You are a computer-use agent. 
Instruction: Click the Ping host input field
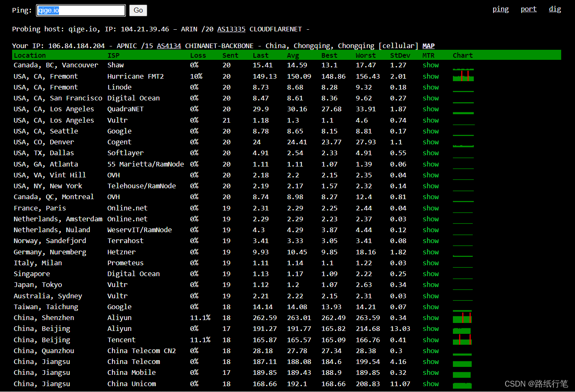[x=81, y=10]
